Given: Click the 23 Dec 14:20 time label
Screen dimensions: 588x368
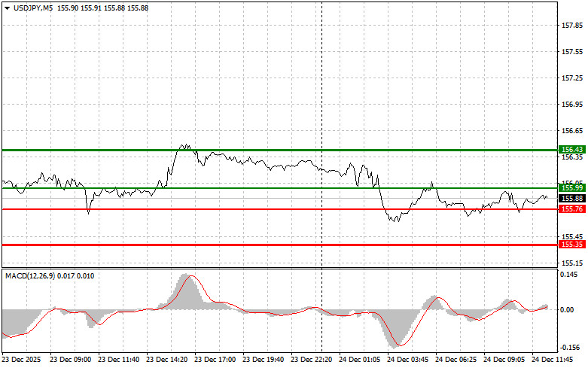Looking at the screenshot, I should (167, 360).
